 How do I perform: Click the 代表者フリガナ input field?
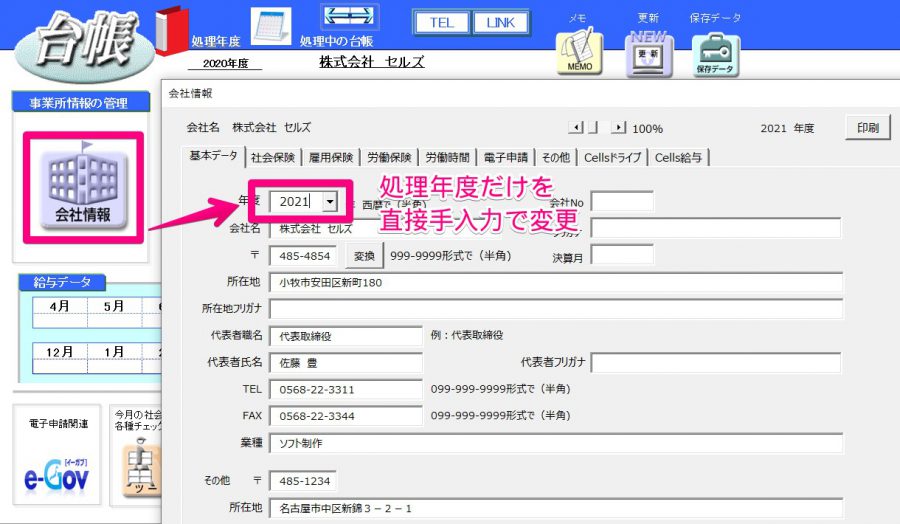[x=716, y=363]
